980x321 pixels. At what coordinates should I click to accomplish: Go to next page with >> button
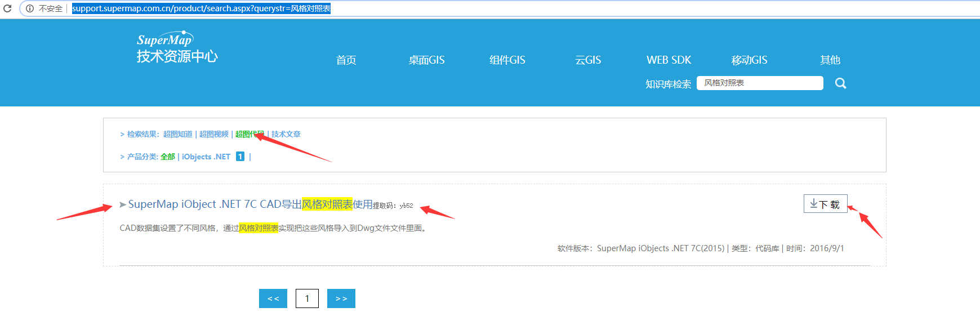click(341, 298)
